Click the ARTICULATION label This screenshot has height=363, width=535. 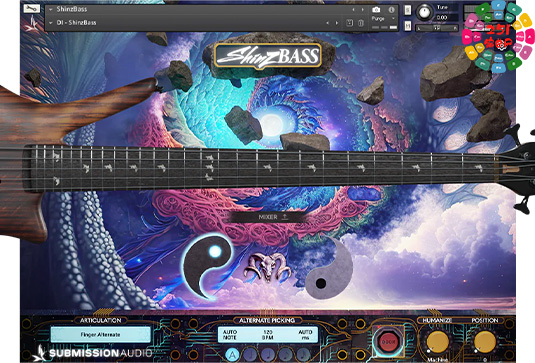point(101,320)
